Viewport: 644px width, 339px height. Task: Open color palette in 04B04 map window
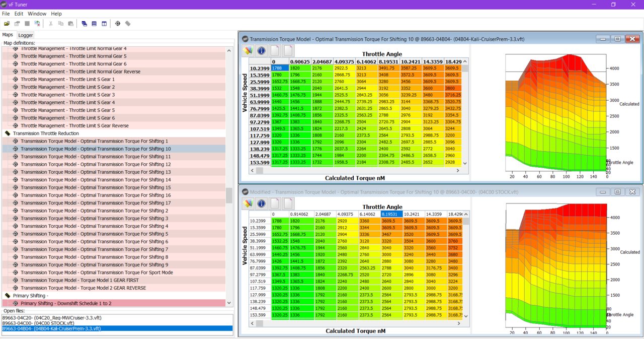[248, 50]
